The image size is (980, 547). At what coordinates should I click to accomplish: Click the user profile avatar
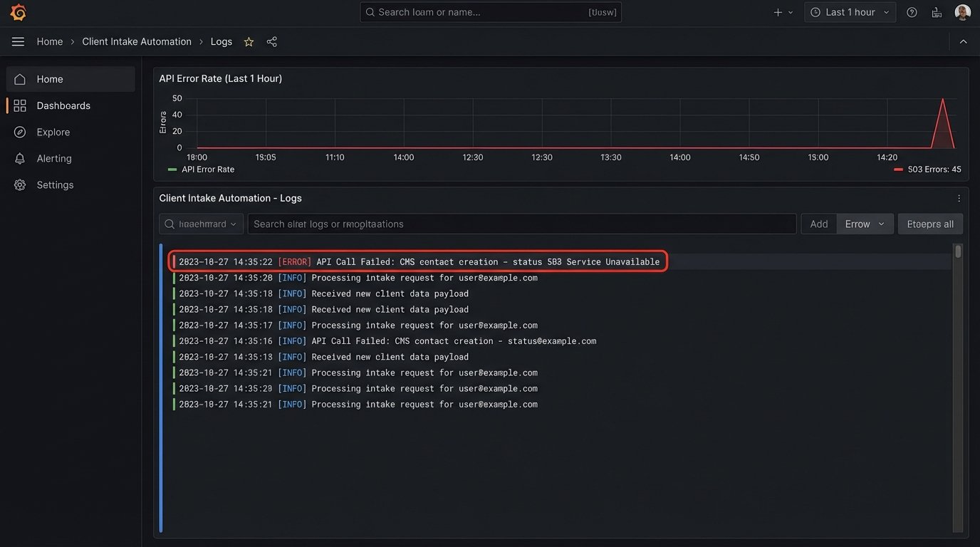click(x=962, y=12)
